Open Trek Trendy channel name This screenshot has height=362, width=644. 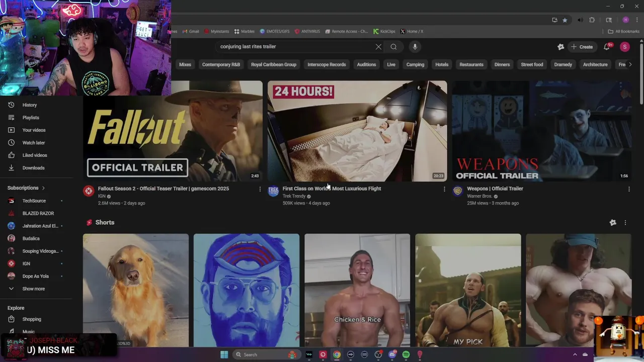(294, 196)
